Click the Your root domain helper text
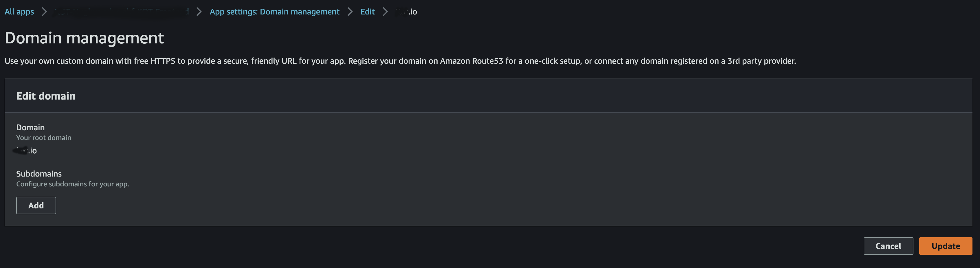The image size is (980, 268). [x=43, y=137]
